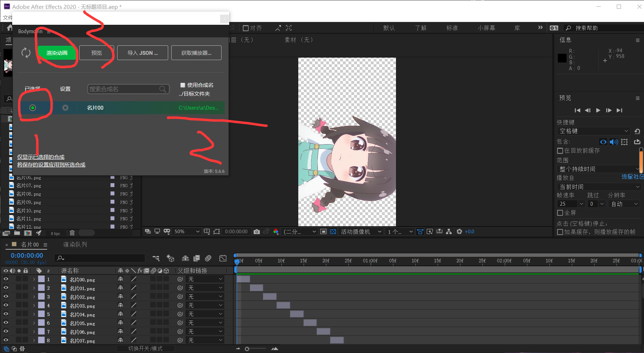Switch to 了解 workspace

click(421, 28)
